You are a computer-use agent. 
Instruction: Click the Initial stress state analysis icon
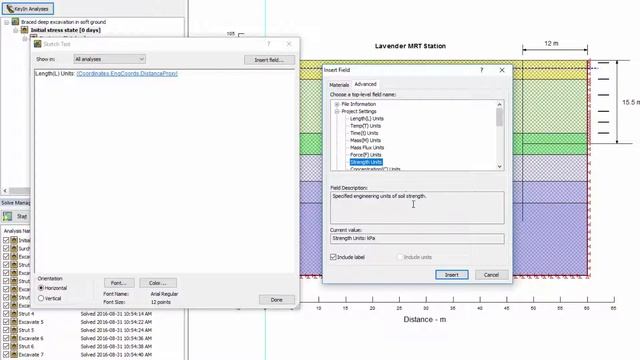[x=24, y=30]
